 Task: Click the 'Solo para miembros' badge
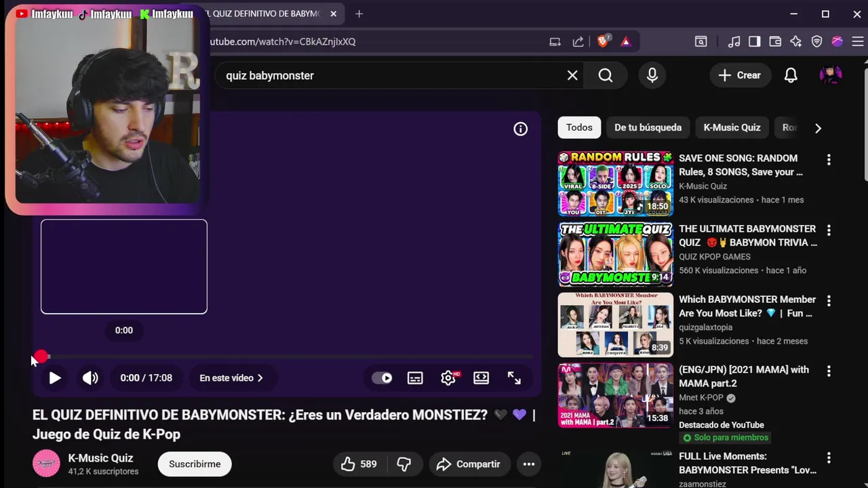tap(726, 438)
